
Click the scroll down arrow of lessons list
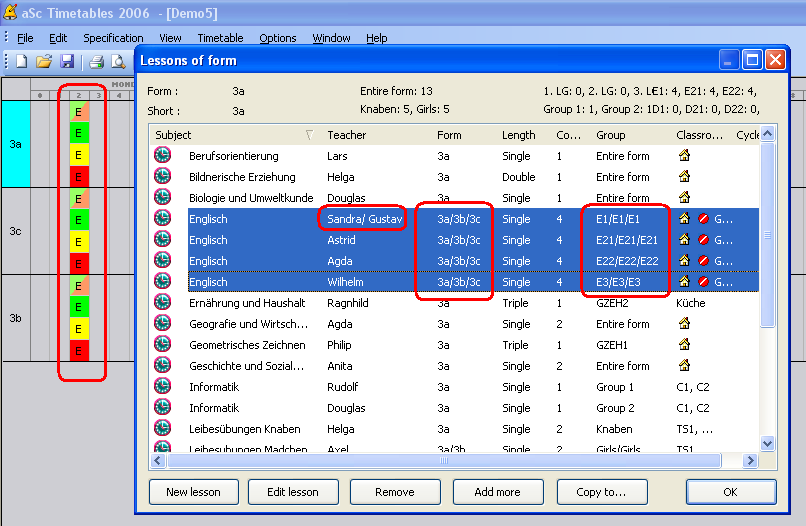pos(768,443)
